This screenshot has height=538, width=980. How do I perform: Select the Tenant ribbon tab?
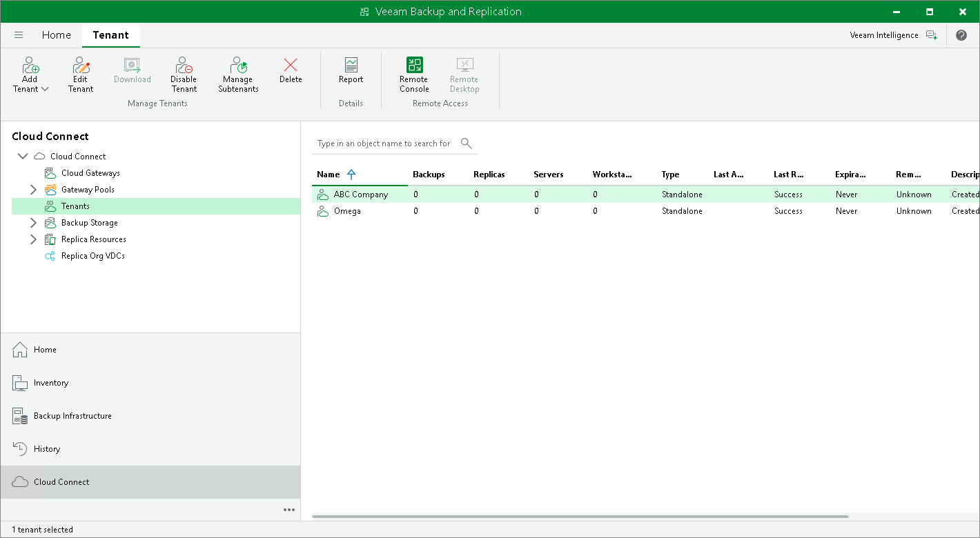pyautogui.click(x=110, y=35)
